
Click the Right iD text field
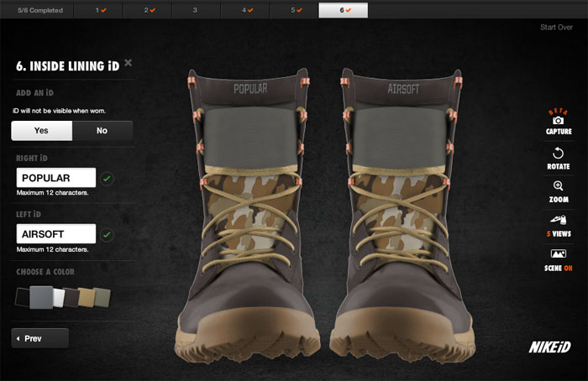55,178
